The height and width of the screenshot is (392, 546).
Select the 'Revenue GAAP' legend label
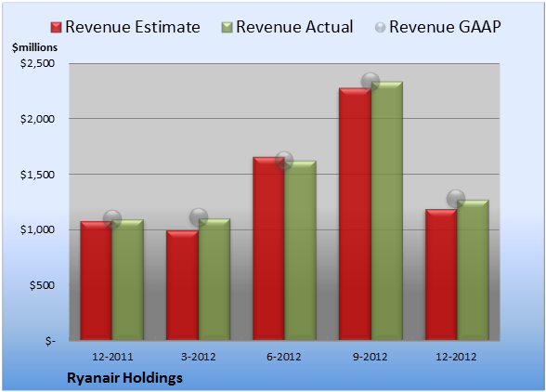(445, 27)
